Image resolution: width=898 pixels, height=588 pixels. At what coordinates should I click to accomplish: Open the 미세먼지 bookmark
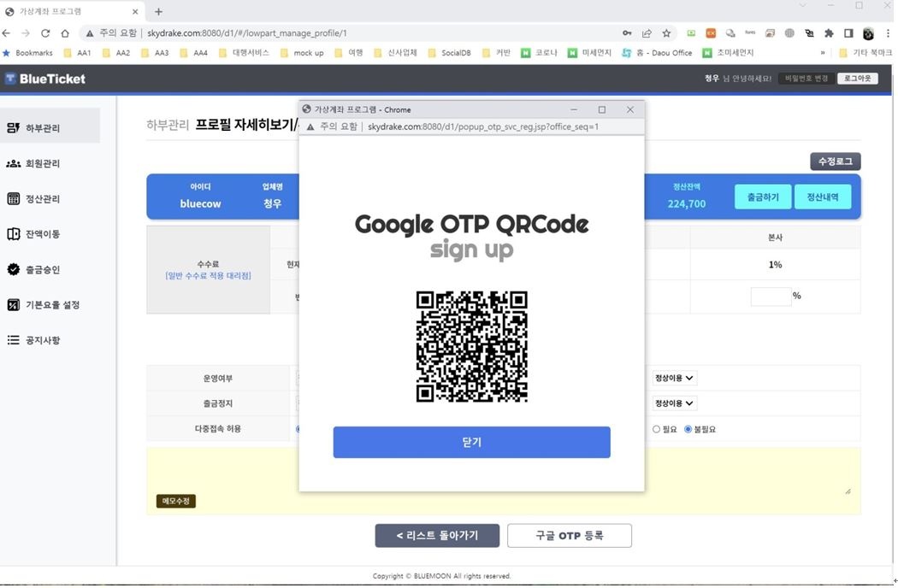[589, 53]
